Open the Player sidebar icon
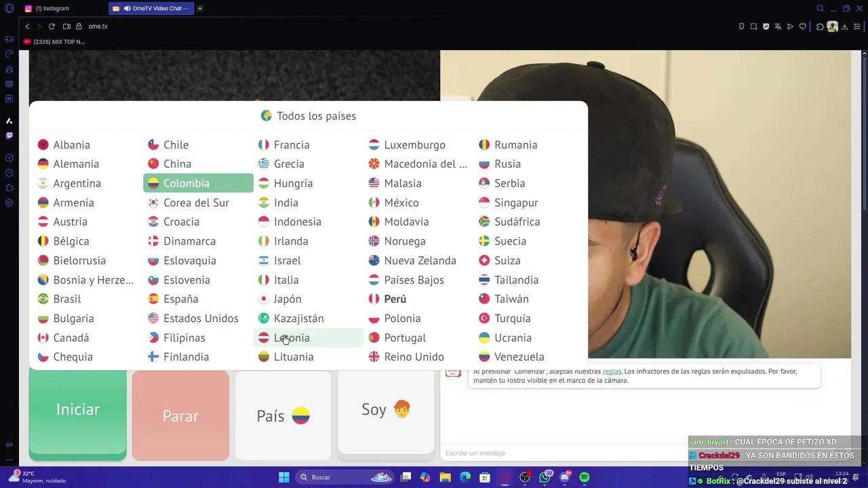 pos(9,158)
